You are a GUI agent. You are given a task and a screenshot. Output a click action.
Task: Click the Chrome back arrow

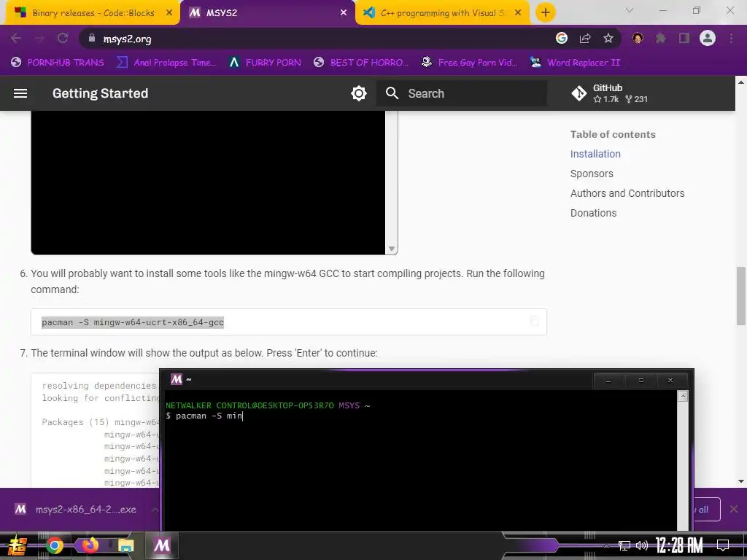pyautogui.click(x=16, y=38)
